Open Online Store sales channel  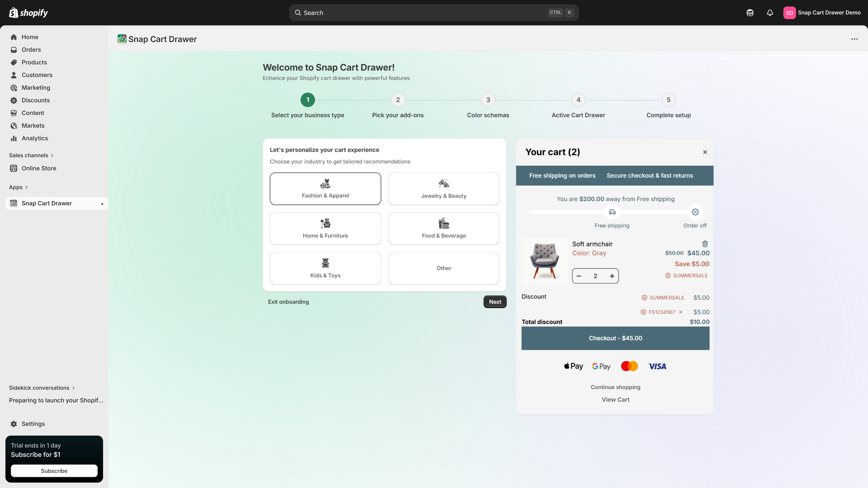tap(38, 168)
